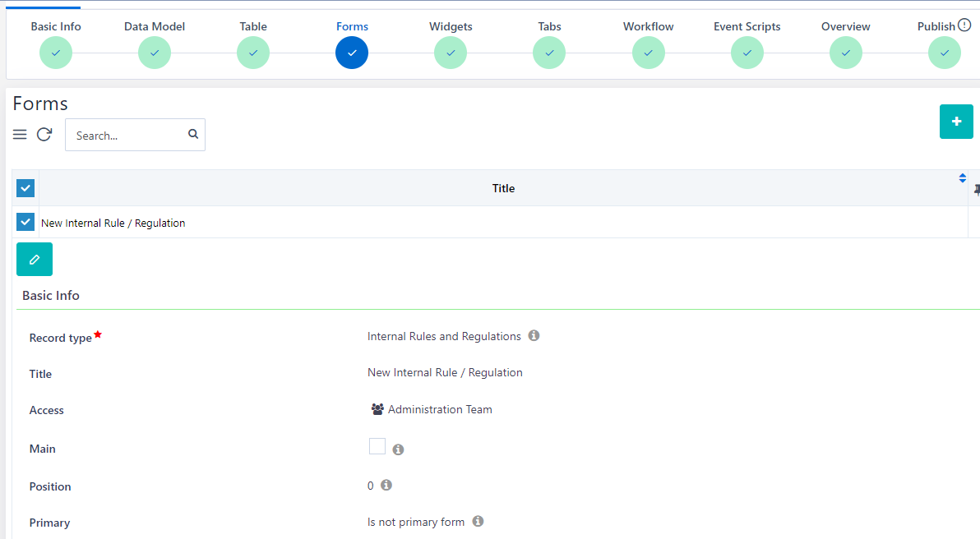The image size is (980, 539).
Task: Click the search magnifier icon
Action: point(193,135)
